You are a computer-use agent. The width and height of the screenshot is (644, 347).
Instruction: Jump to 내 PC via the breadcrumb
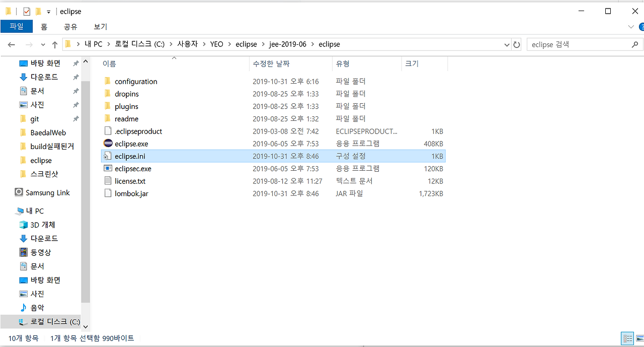94,44
